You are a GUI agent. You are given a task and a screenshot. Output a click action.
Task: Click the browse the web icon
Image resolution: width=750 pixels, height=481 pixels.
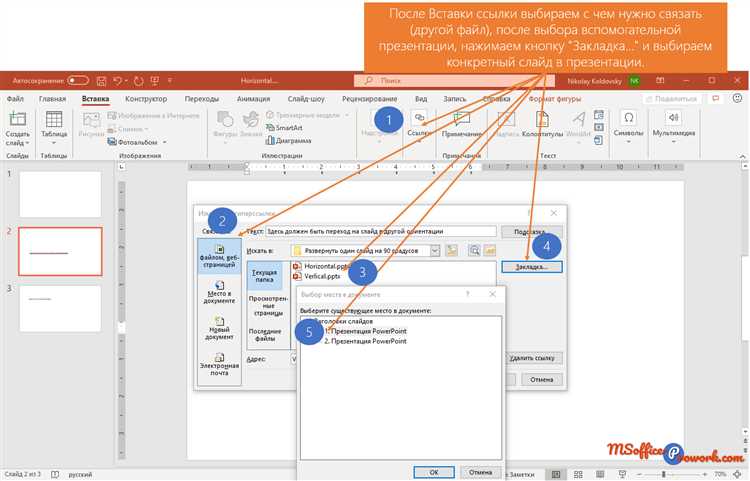(x=474, y=251)
